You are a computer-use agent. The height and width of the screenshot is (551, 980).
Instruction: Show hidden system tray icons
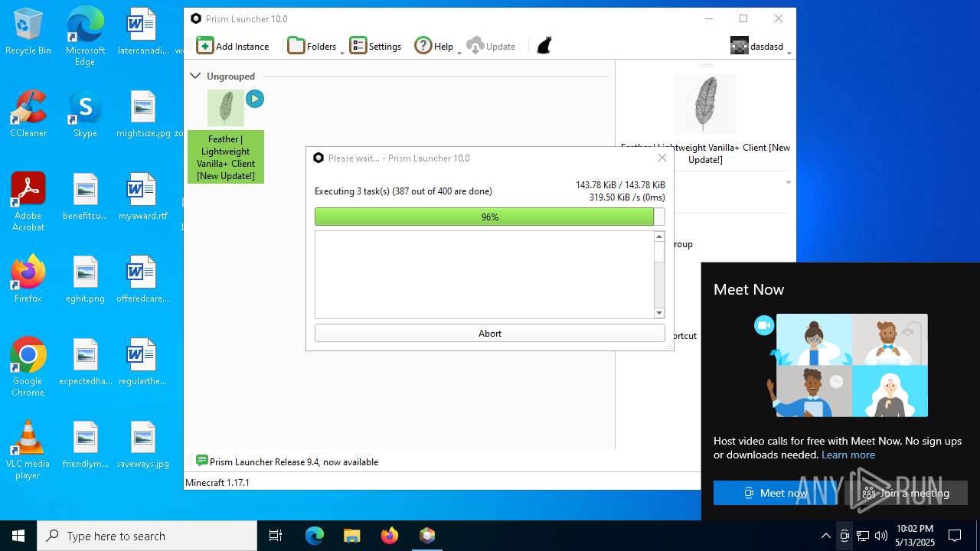[x=825, y=536]
